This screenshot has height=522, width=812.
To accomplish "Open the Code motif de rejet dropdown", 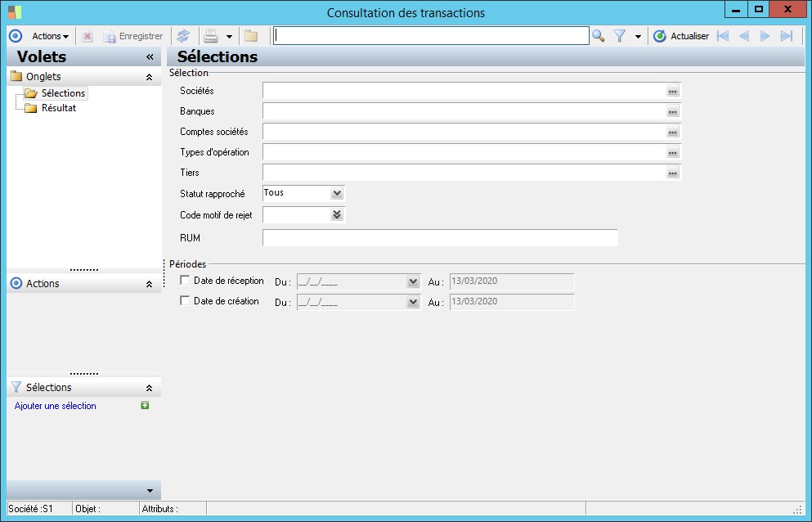I will pyautogui.click(x=337, y=214).
